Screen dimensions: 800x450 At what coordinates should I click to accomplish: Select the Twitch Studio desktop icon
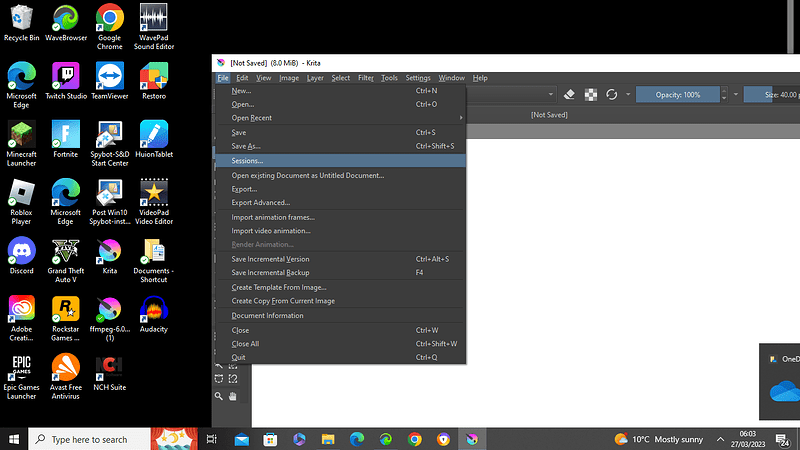[66, 81]
